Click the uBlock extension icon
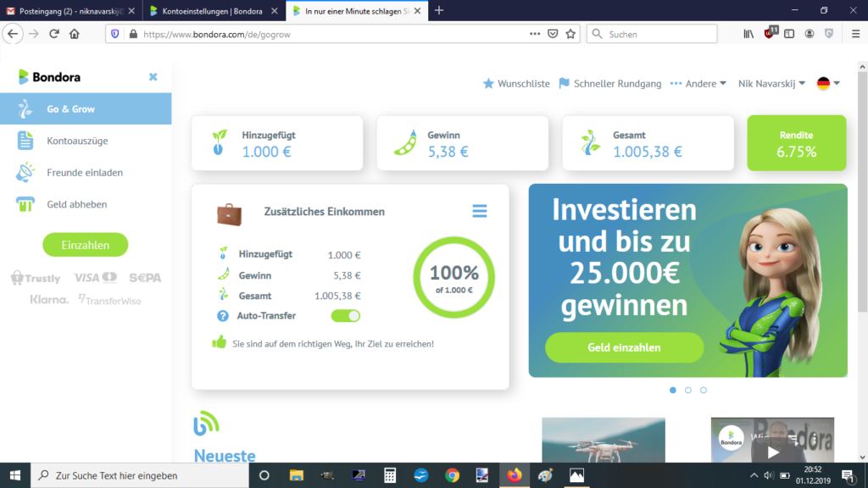Screen dimensions: 868x488 coord(770,33)
